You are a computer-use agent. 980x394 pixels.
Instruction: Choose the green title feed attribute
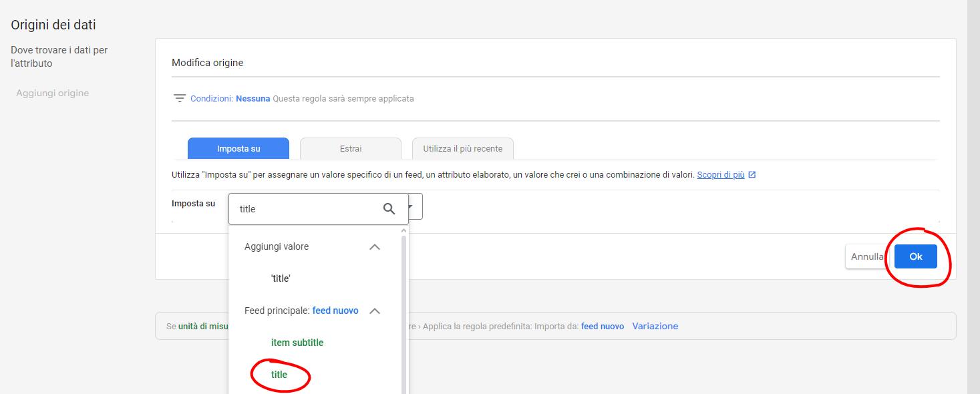click(279, 375)
